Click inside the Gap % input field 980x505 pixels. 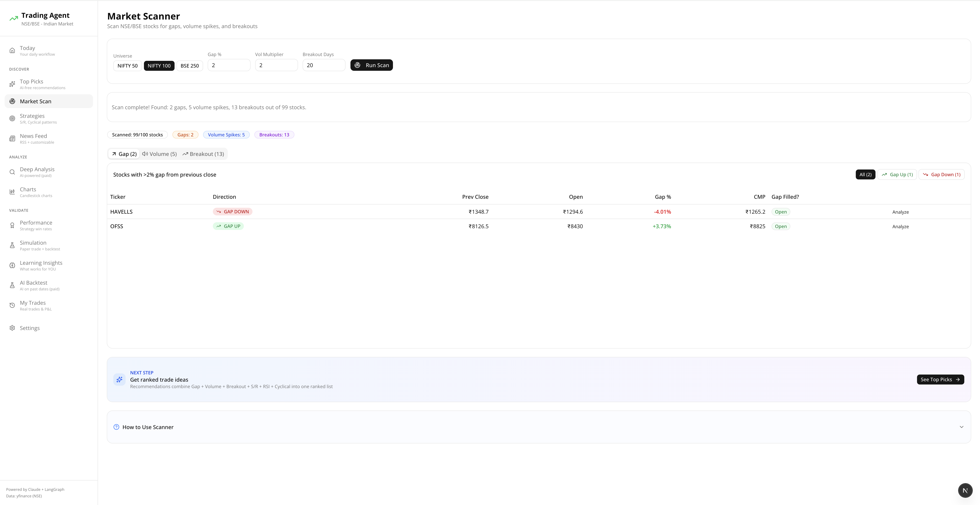229,65
